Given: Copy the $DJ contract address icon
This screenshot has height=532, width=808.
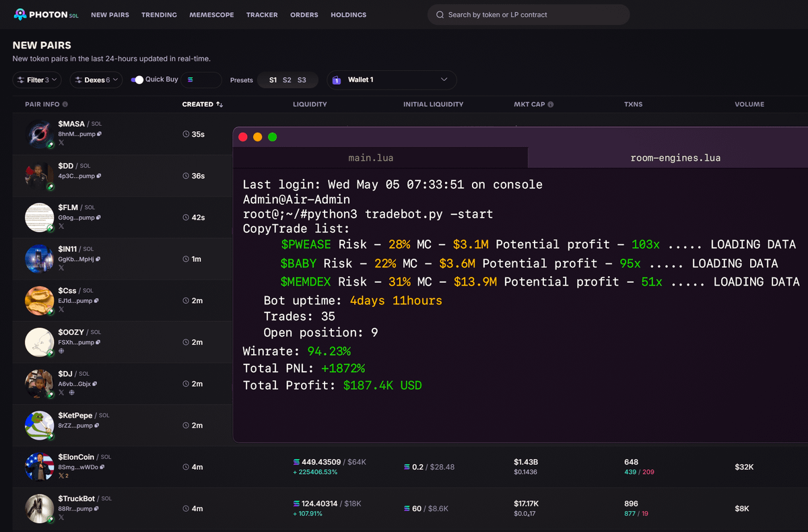Looking at the screenshot, I should [x=95, y=384].
